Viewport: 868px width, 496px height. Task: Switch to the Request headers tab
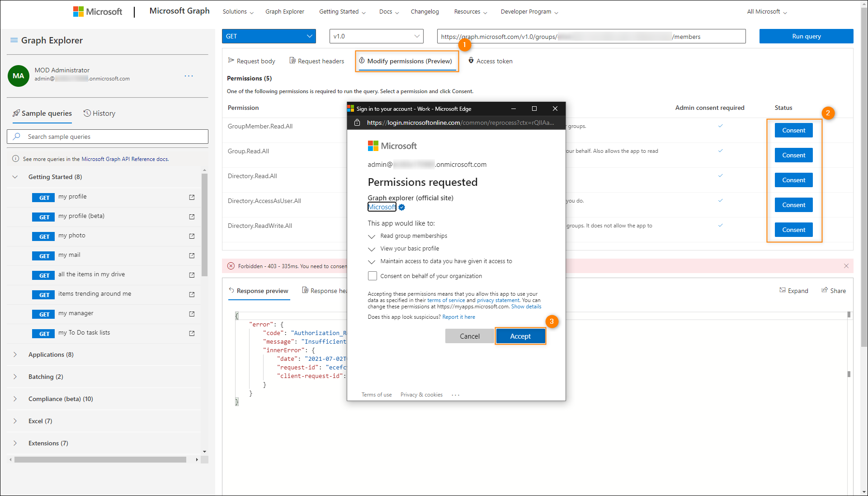tap(316, 61)
